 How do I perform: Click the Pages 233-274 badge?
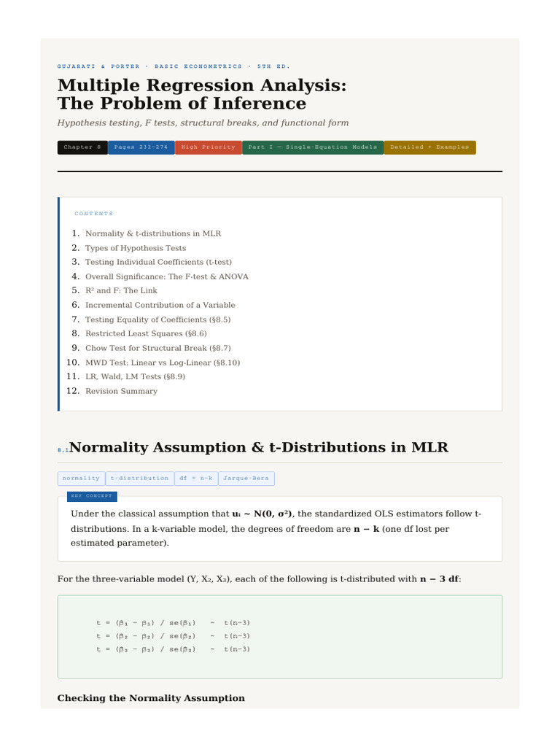click(141, 147)
